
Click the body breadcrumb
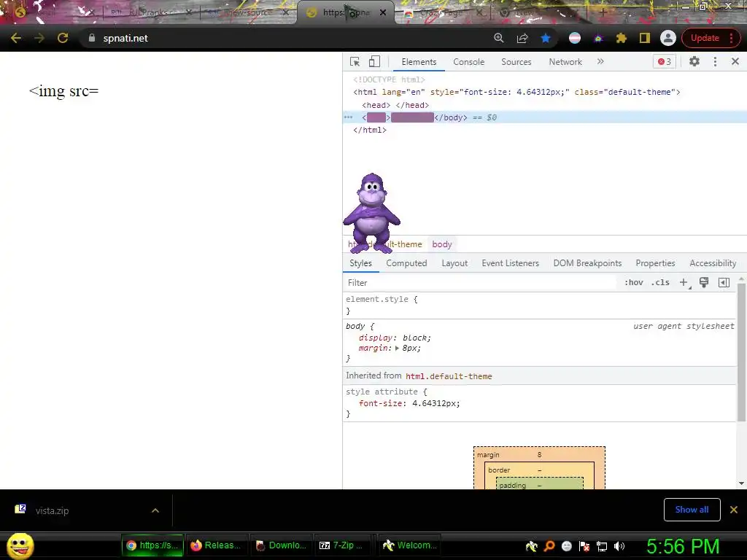point(441,244)
